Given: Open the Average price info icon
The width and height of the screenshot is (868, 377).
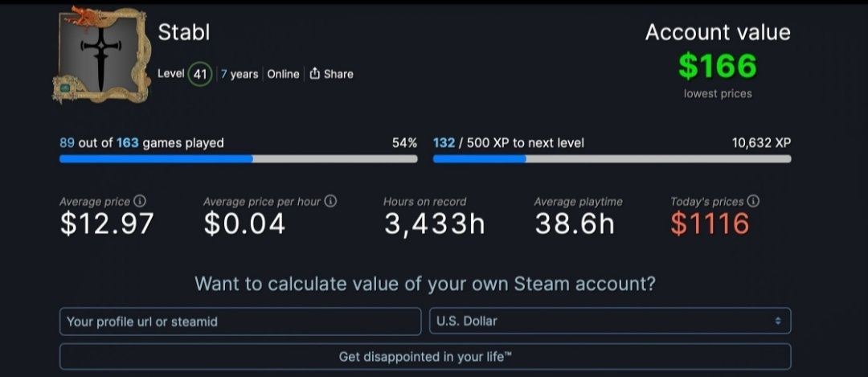Looking at the screenshot, I should tap(140, 201).
